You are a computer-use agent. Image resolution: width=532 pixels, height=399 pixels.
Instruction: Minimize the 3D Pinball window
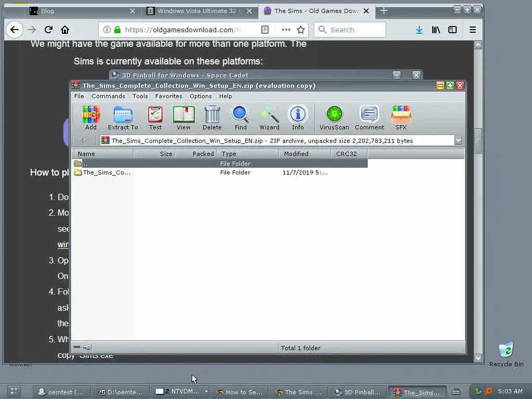pos(396,75)
